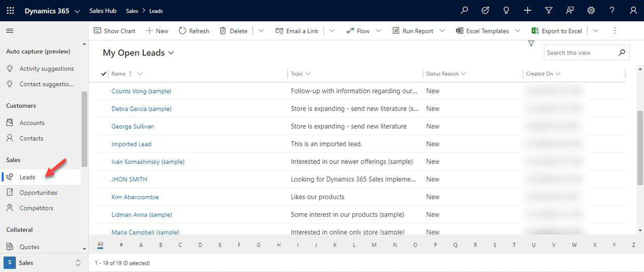
Task: Expand the Excel Templates dropdown chevron
Action: click(x=517, y=31)
